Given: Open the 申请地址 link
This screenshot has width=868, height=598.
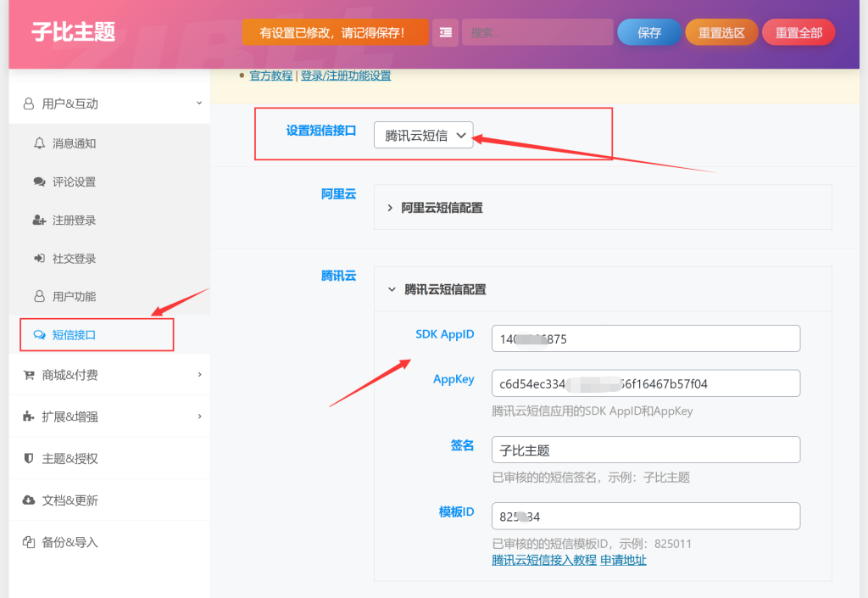Looking at the screenshot, I should [623, 560].
